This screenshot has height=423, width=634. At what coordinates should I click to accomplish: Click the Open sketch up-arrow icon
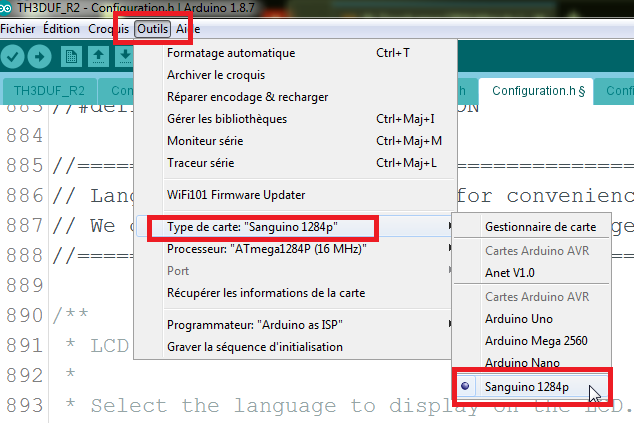tap(98, 57)
